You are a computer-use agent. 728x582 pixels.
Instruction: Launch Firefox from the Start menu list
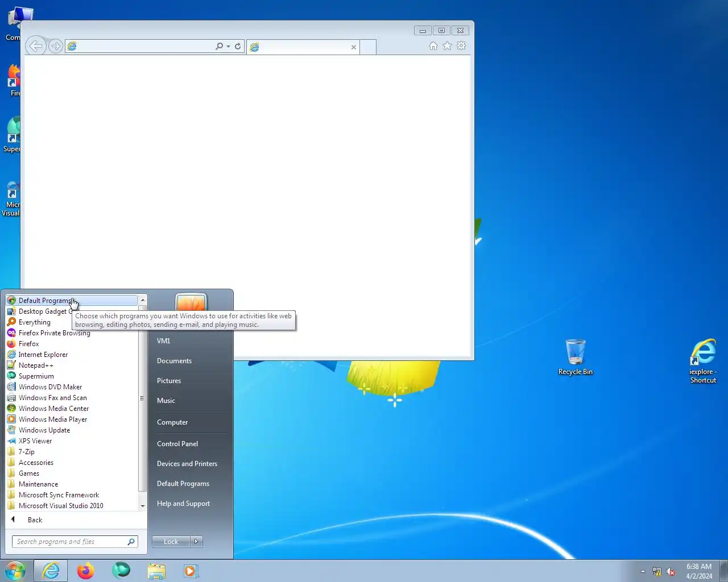point(71,344)
